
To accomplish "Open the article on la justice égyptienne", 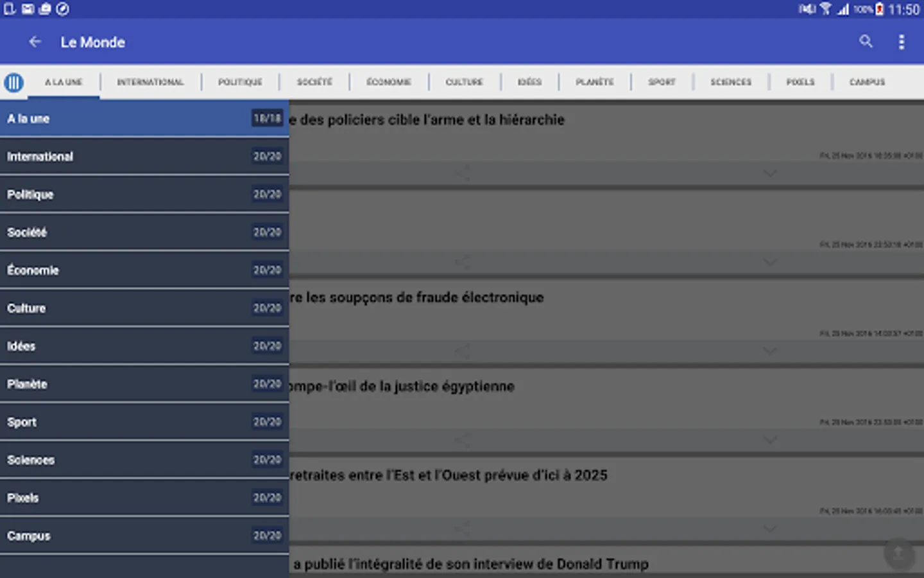I will [402, 386].
